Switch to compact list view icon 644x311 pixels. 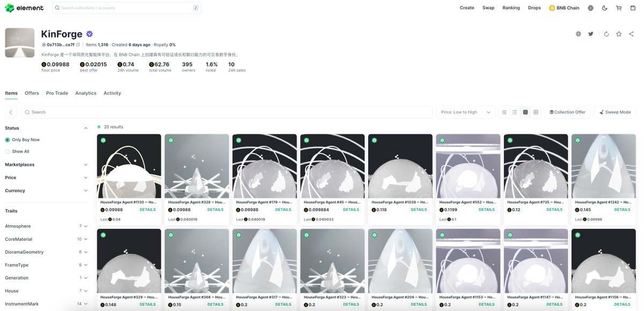(515, 112)
